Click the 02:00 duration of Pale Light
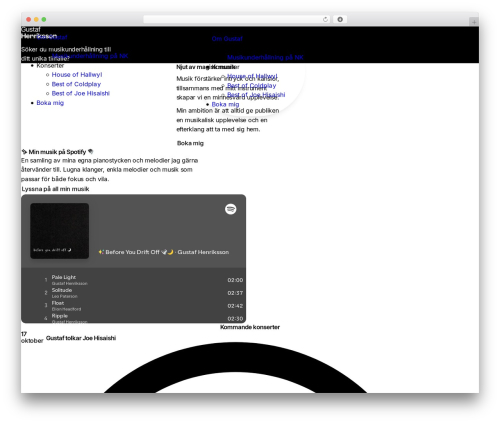The height and width of the screenshot is (423, 500). pyautogui.click(x=235, y=280)
